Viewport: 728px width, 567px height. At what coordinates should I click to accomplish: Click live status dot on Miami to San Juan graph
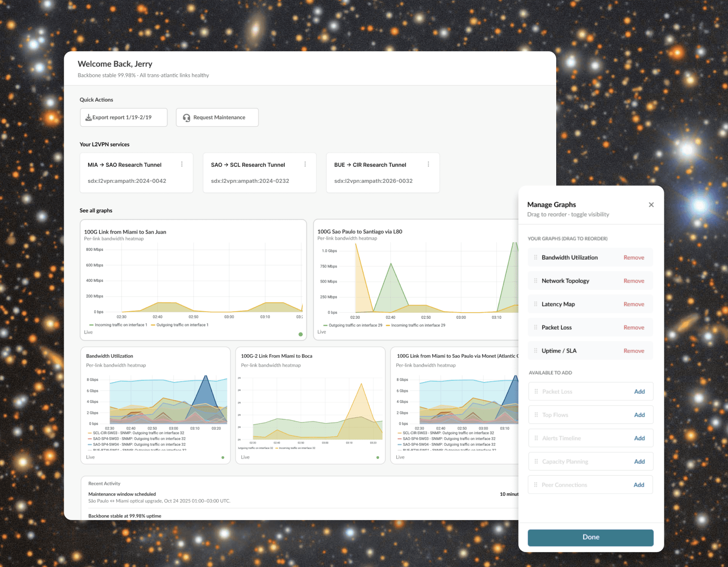tap(301, 334)
